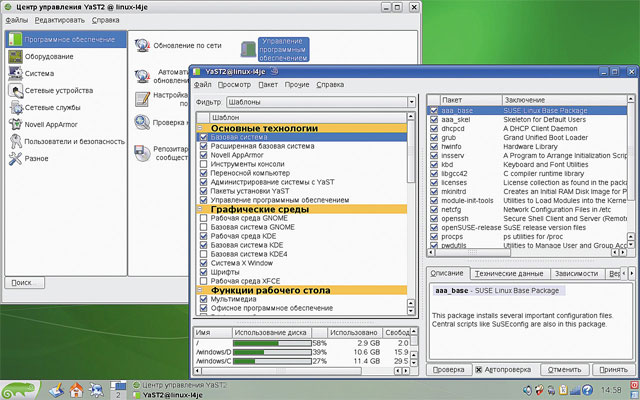Launch Управление программным обеспечением module icon
The width and height of the screenshot is (640, 400).
tap(248, 49)
